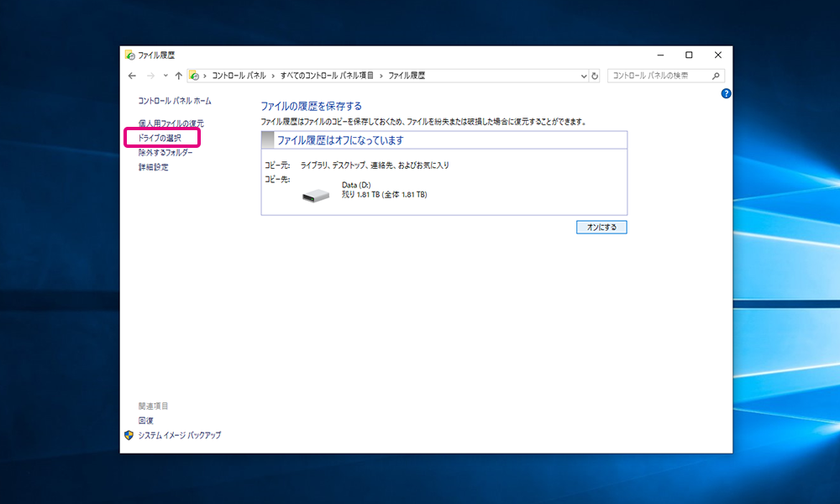Image resolution: width=840 pixels, height=504 pixels.
Task: Click the search magnifier icon
Action: coord(717,76)
